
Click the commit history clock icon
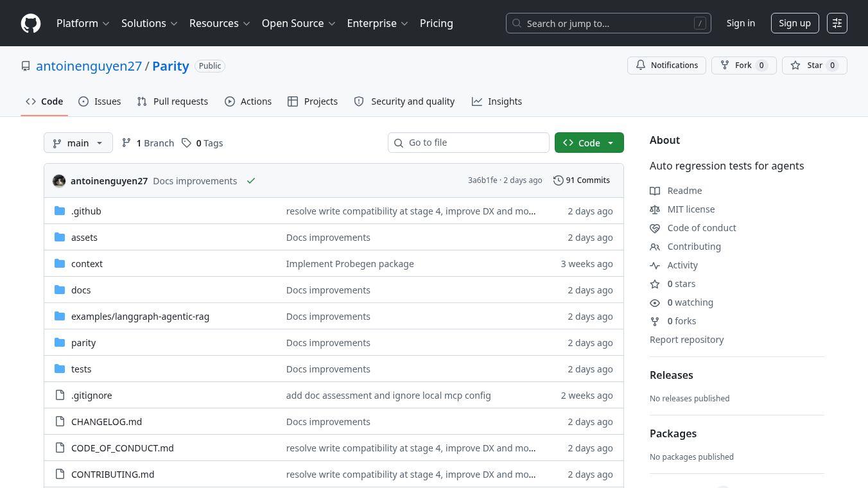pos(558,180)
